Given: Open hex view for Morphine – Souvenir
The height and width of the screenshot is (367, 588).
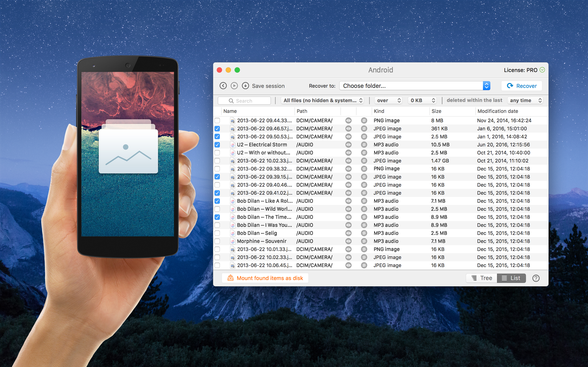Looking at the screenshot, I should pos(364,241).
